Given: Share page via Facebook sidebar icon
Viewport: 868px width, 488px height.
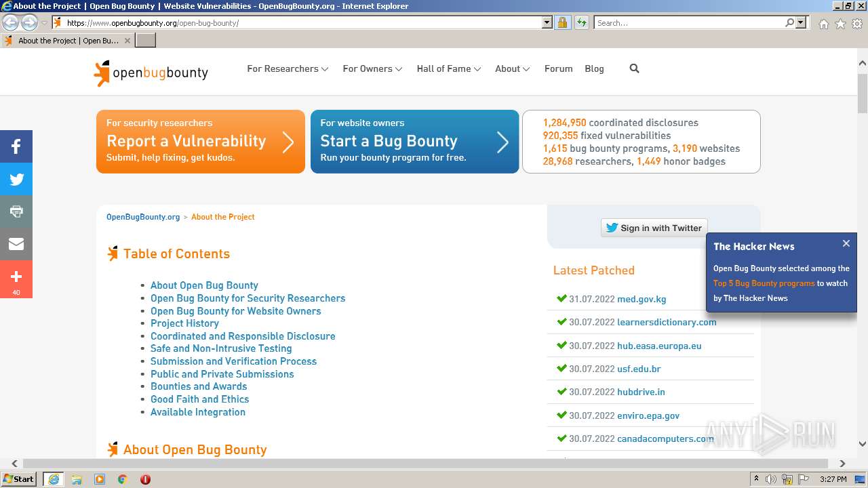Looking at the screenshot, I should 16,146.
